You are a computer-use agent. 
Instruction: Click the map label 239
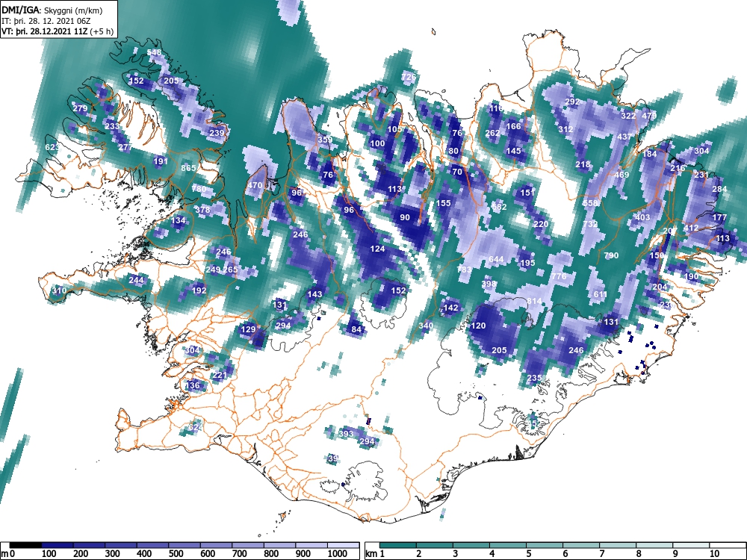pos(217,133)
